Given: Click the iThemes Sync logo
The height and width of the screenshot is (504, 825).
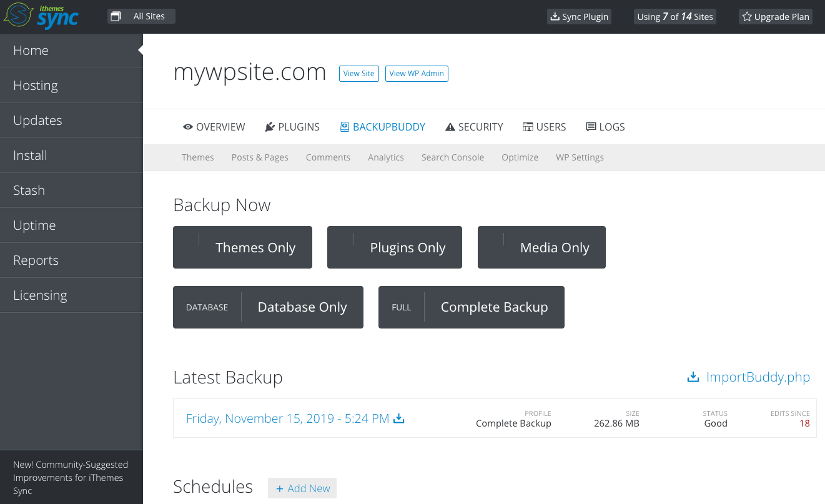Looking at the screenshot, I should click(41, 16).
